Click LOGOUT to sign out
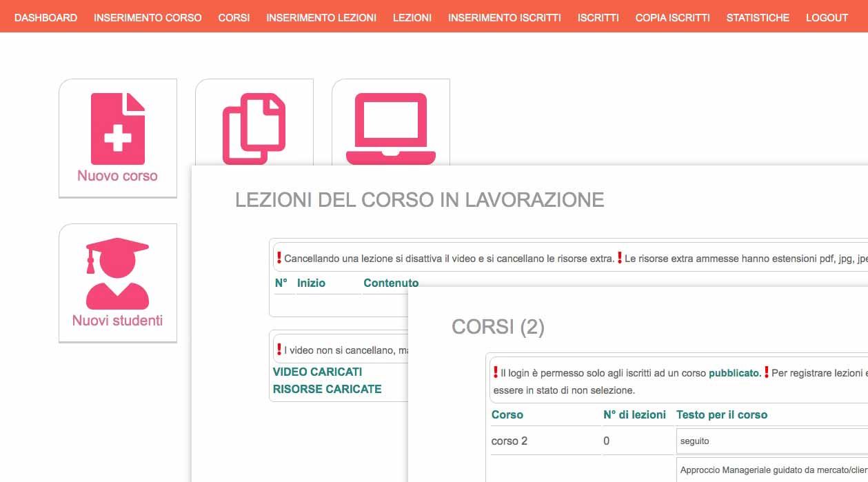 pos(826,18)
